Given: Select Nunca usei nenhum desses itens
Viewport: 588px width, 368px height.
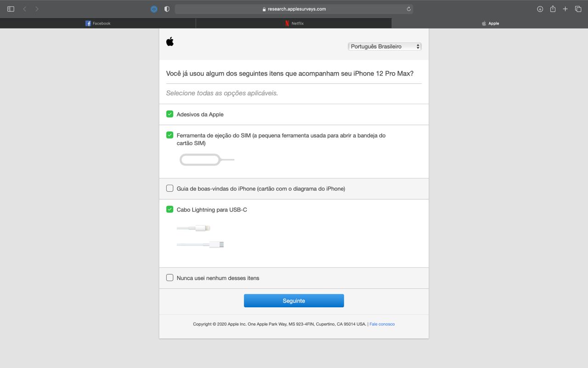Looking at the screenshot, I should (x=170, y=277).
